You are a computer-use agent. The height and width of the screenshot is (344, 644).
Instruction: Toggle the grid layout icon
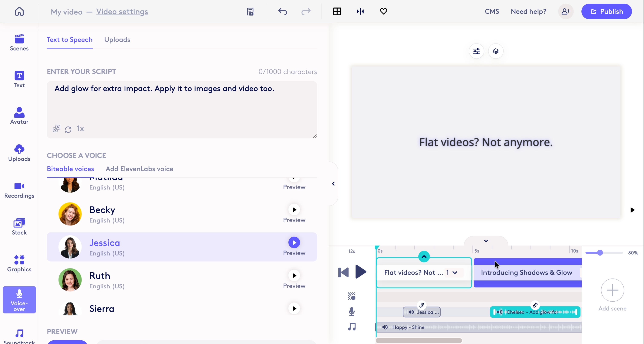click(x=337, y=12)
